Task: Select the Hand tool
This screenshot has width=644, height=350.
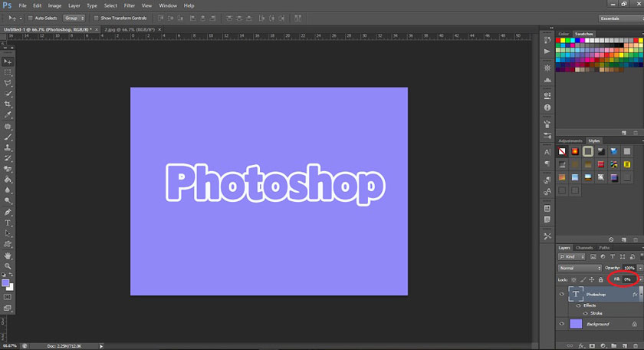Action: tap(8, 256)
